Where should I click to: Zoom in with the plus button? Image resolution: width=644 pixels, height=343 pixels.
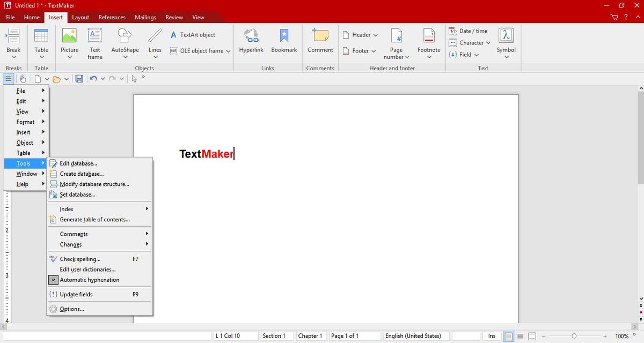(x=605, y=336)
